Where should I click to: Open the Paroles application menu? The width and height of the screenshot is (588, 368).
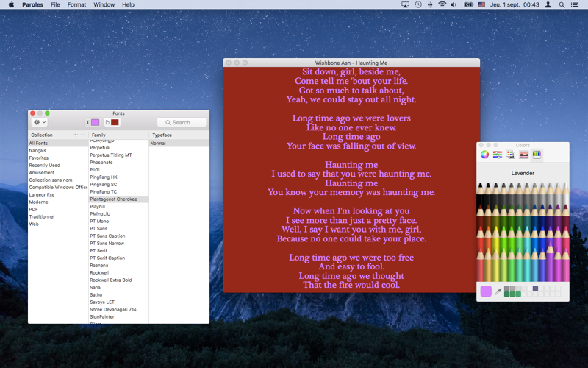click(x=32, y=4)
